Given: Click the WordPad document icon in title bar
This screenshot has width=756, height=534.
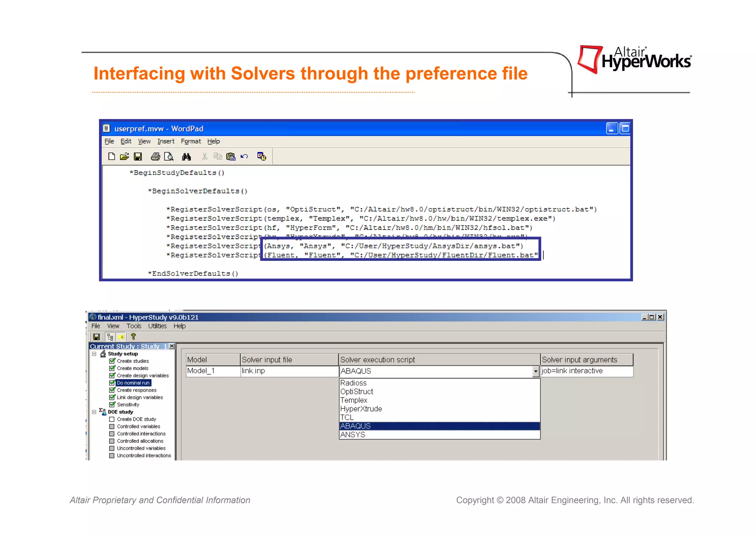Looking at the screenshot, I should click(x=106, y=128).
